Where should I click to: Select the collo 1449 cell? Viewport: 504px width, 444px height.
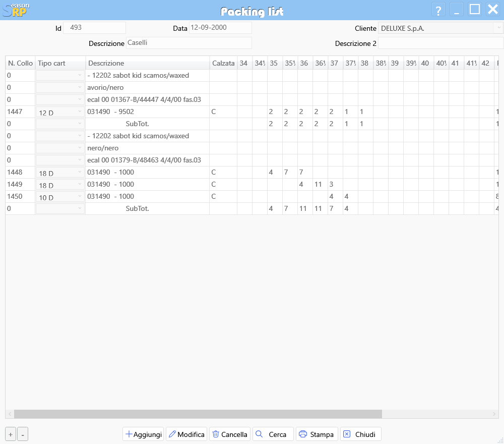20,184
